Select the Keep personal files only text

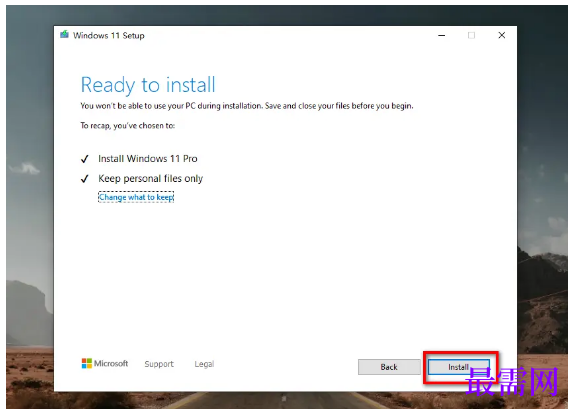151,179
